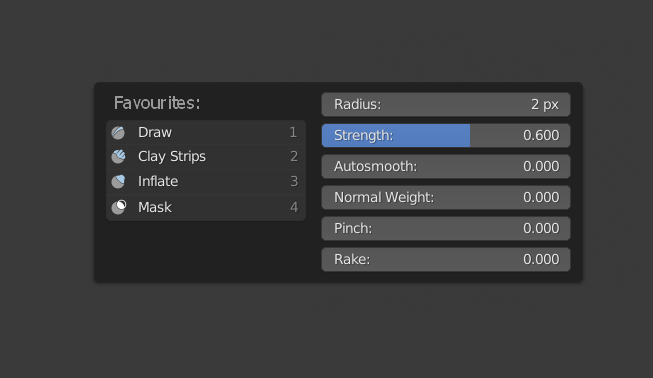Click shortcut number 1 beside Draw

pyautogui.click(x=293, y=132)
